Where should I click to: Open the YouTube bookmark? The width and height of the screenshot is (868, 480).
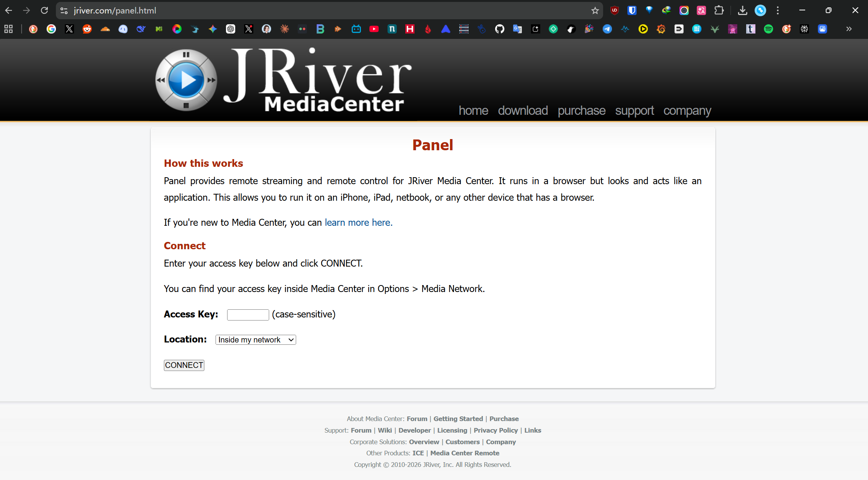[x=374, y=29]
